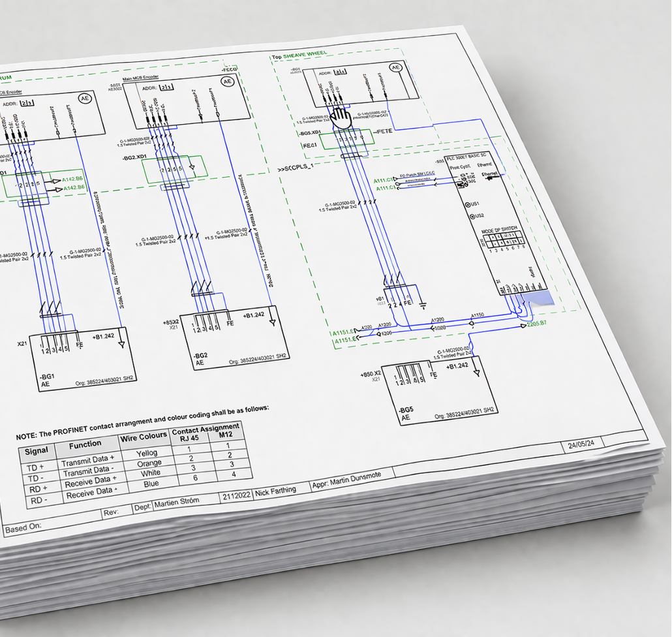This screenshot has width=672, height=637.
Task: Select the AE circle in Main MCB Encoder
Action: (227, 82)
